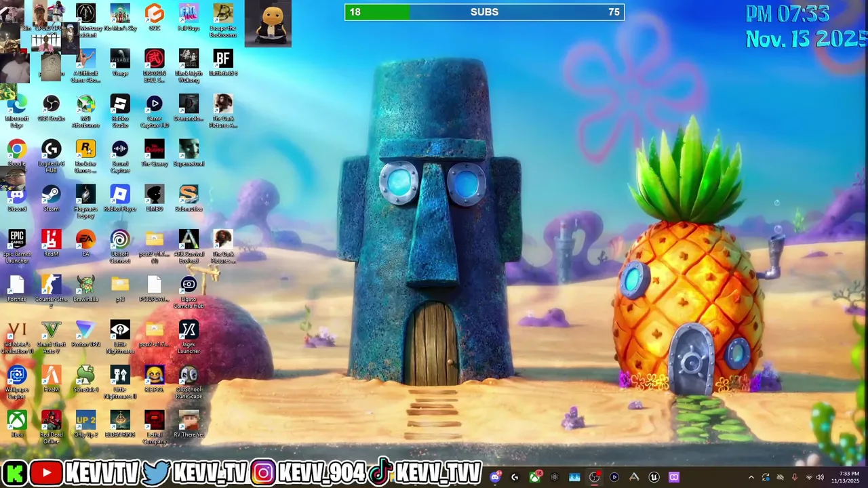
Task: Select the ps3 folder
Action: [x=120, y=289]
